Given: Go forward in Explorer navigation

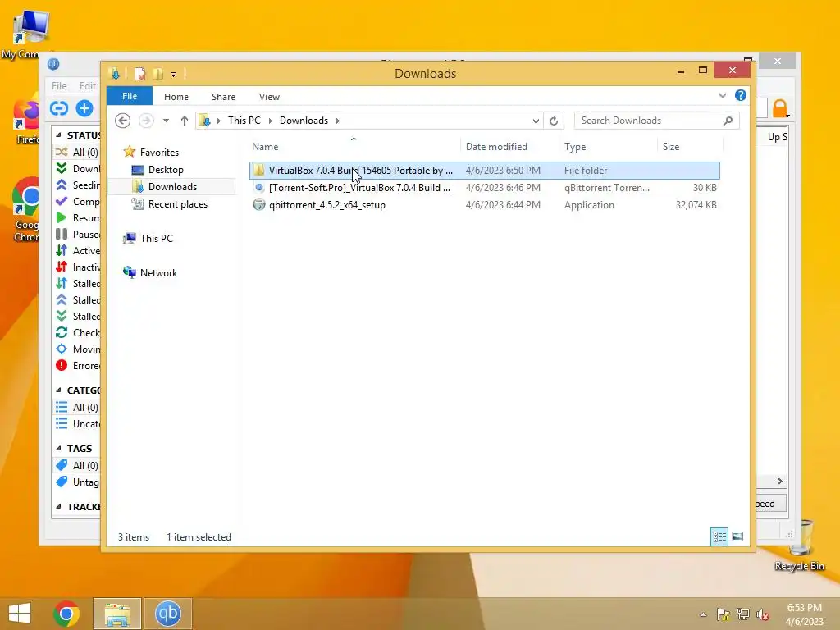Looking at the screenshot, I should tap(146, 121).
